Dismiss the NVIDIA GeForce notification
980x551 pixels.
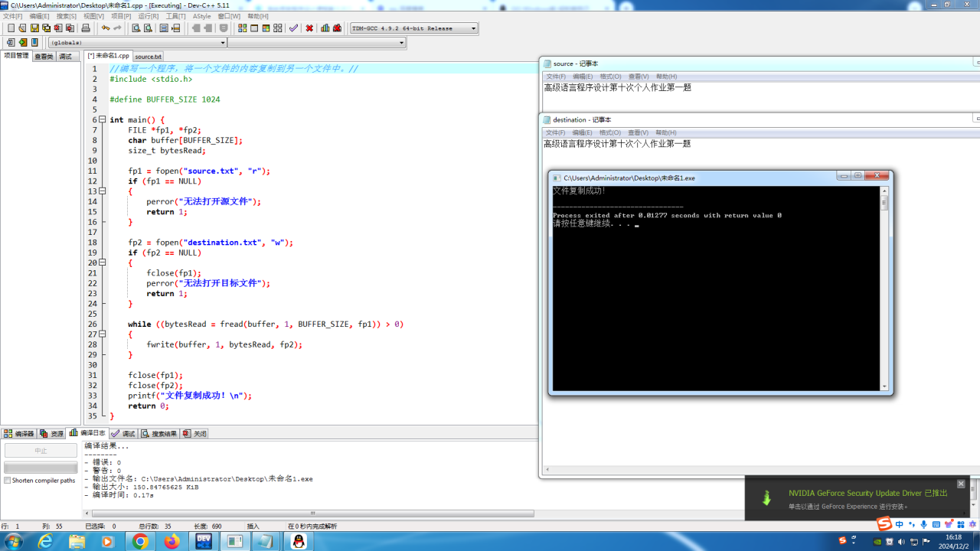pyautogui.click(x=961, y=484)
